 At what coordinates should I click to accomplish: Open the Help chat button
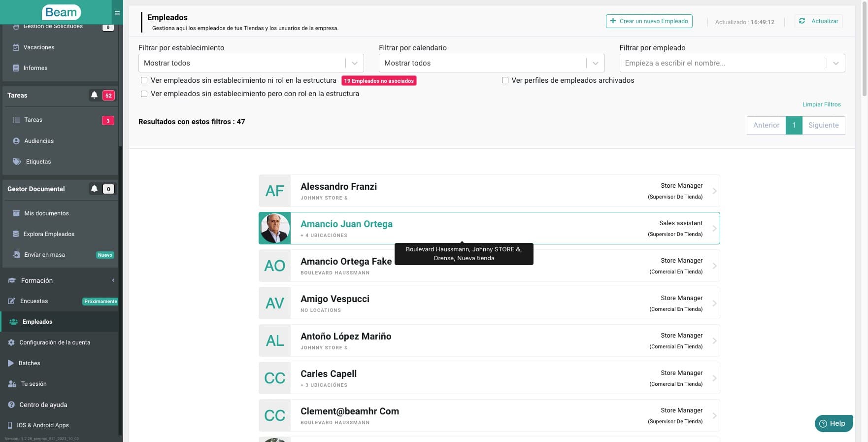(x=834, y=423)
